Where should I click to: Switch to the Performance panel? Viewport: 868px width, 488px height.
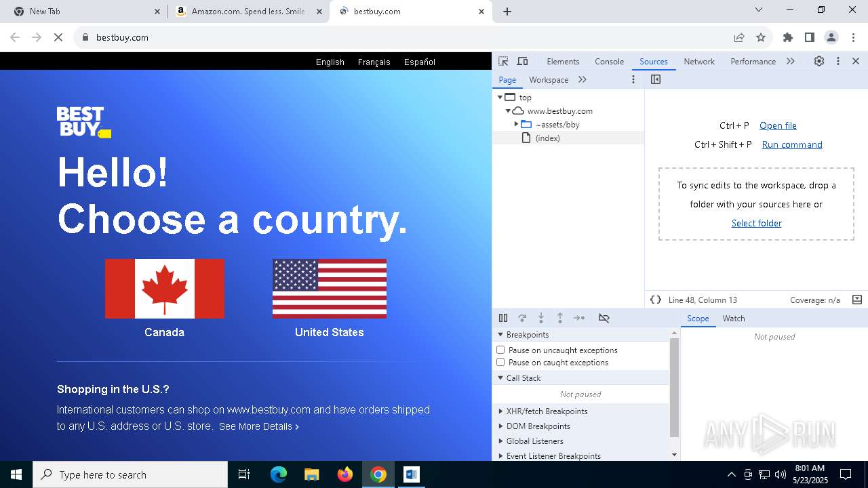(753, 61)
